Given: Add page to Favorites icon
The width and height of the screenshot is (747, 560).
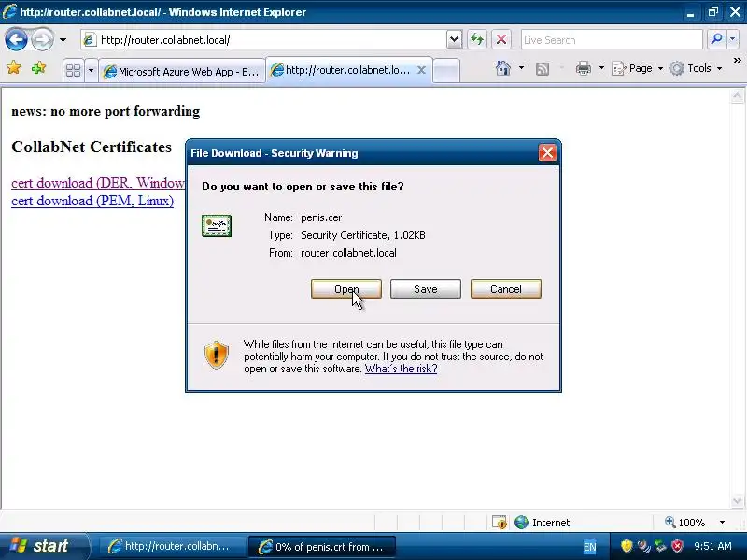Looking at the screenshot, I should (x=38, y=68).
